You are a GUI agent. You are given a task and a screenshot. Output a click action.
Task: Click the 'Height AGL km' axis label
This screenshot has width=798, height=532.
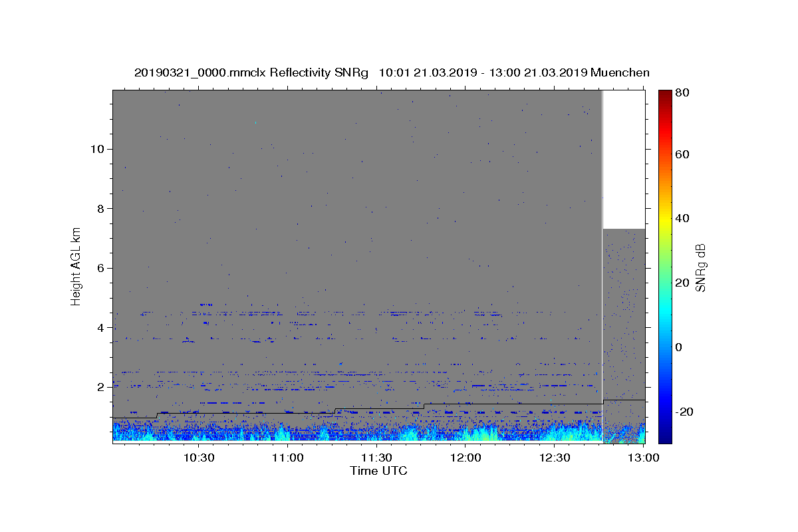[76, 265]
